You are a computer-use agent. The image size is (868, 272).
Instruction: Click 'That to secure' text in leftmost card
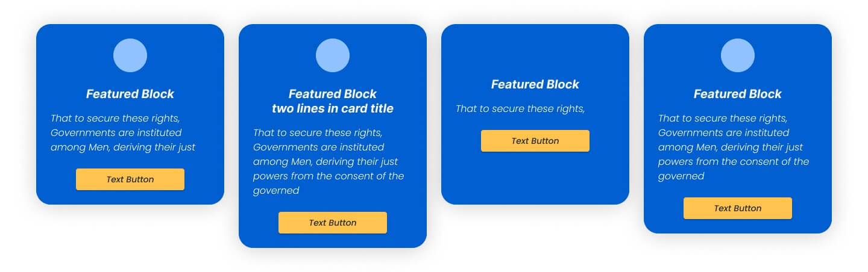click(x=115, y=118)
